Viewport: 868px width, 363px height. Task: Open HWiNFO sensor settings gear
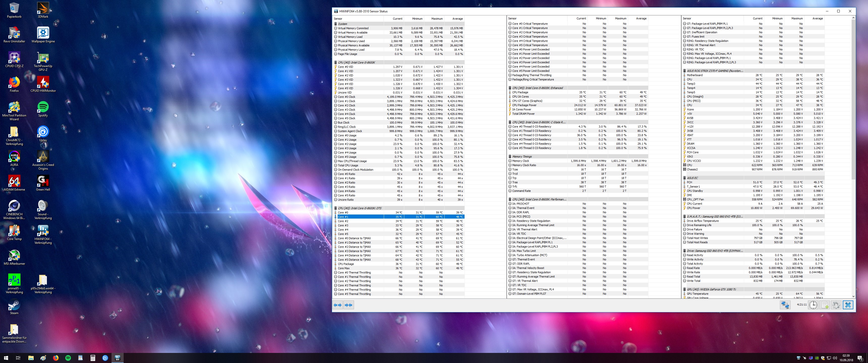(x=836, y=305)
